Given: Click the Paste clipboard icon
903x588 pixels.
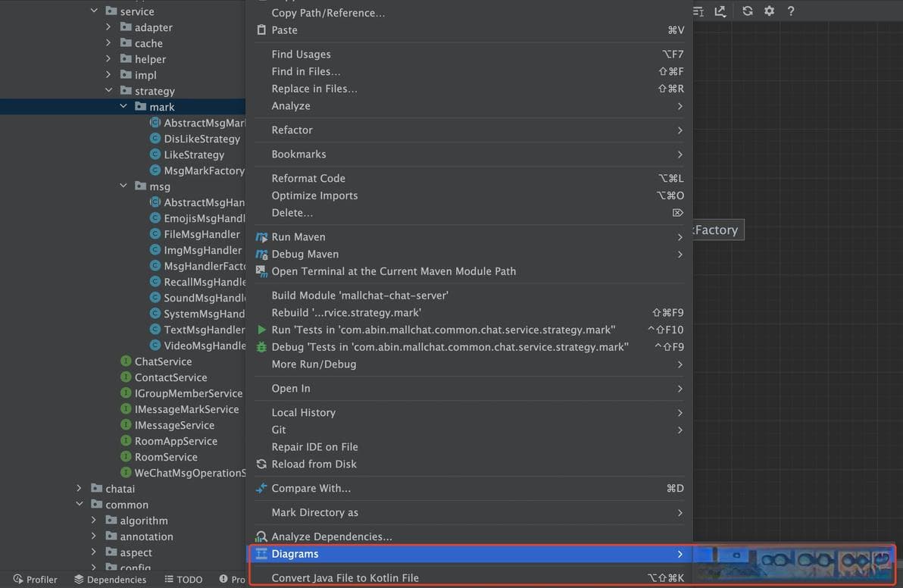Looking at the screenshot, I should click(x=261, y=30).
